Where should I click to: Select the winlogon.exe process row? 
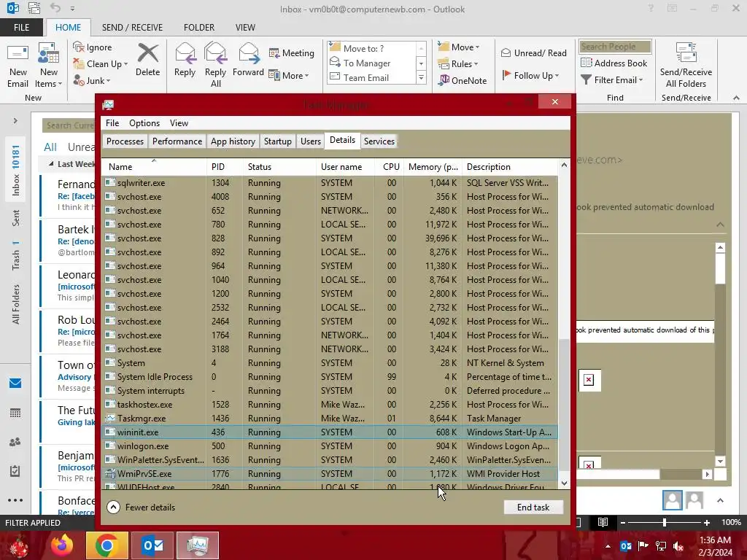tap(330, 446)
